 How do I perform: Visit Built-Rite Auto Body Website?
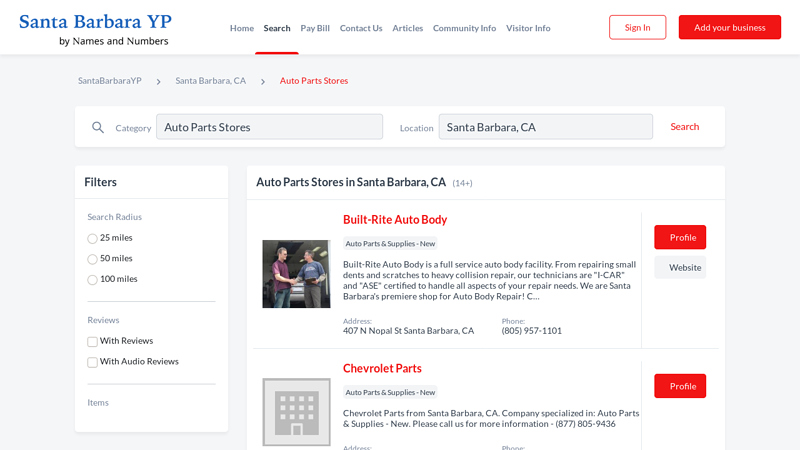click(680, 267)
